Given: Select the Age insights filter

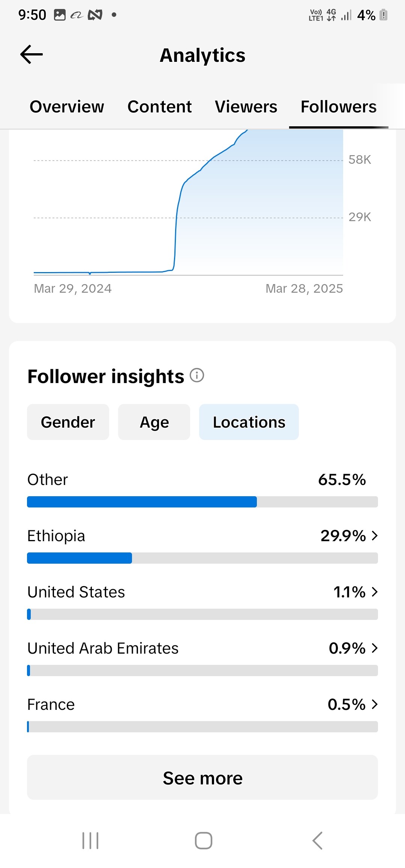Looking at the screenshot, I should click(x=154, y=422).
